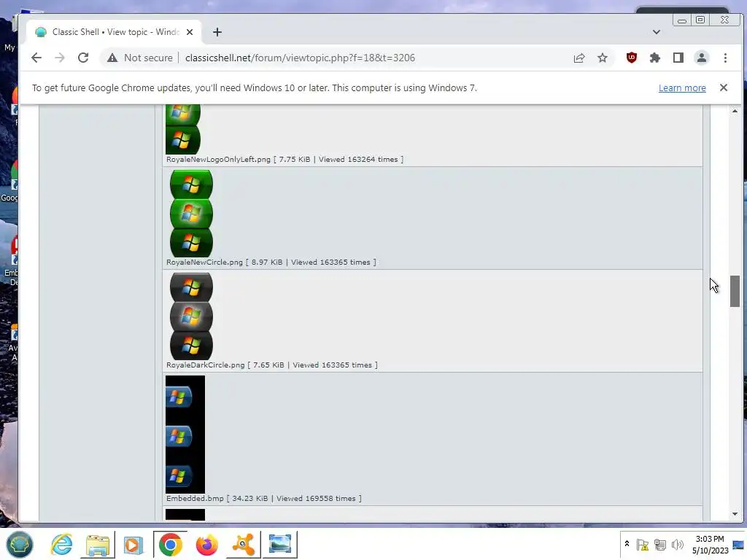Screen dimensions: 747x560
Task: Open the picture viewer taskbar icon
Action: point(280,544)
